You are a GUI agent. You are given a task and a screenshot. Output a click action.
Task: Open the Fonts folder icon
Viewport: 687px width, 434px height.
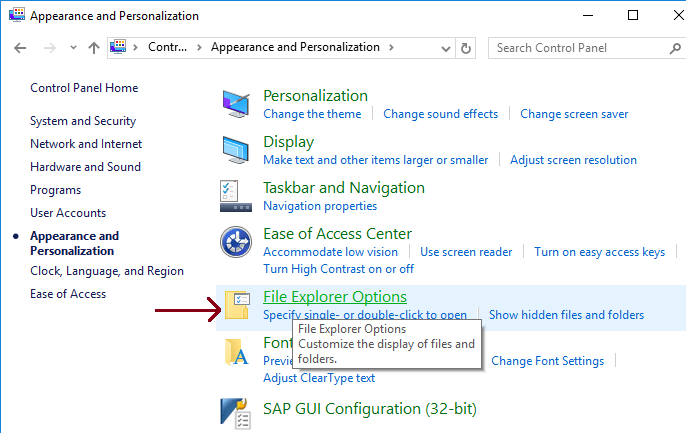[236, 352]
